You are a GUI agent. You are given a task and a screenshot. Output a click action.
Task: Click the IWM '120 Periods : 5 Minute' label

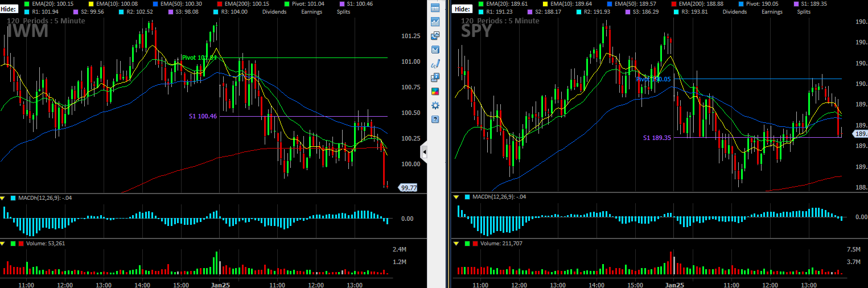(x=46, y=21)
